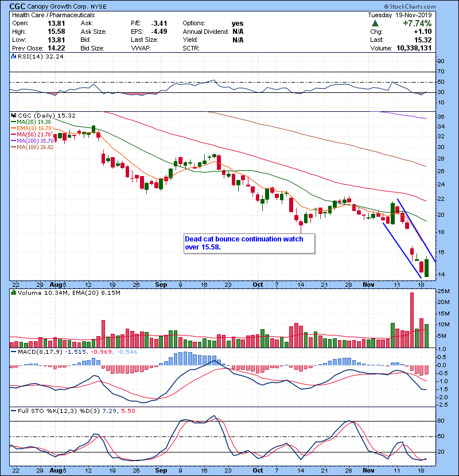The image size is (459, 476).
Task: Click the MACD(8,17,9) indicator label
Action: [41, 352]
